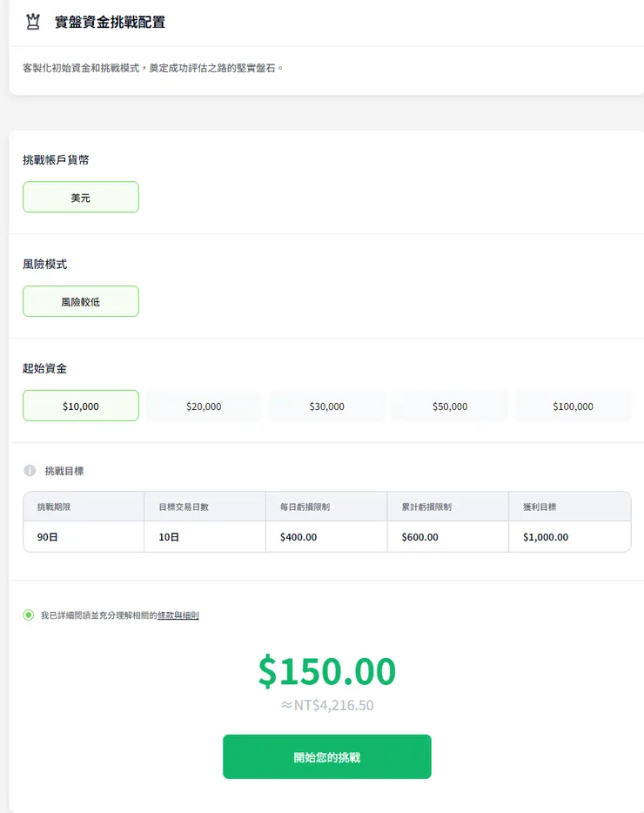Screen dimensions: 644x813
Task: Select the $10,000 starting capital option
Action: tap(80, 406)
